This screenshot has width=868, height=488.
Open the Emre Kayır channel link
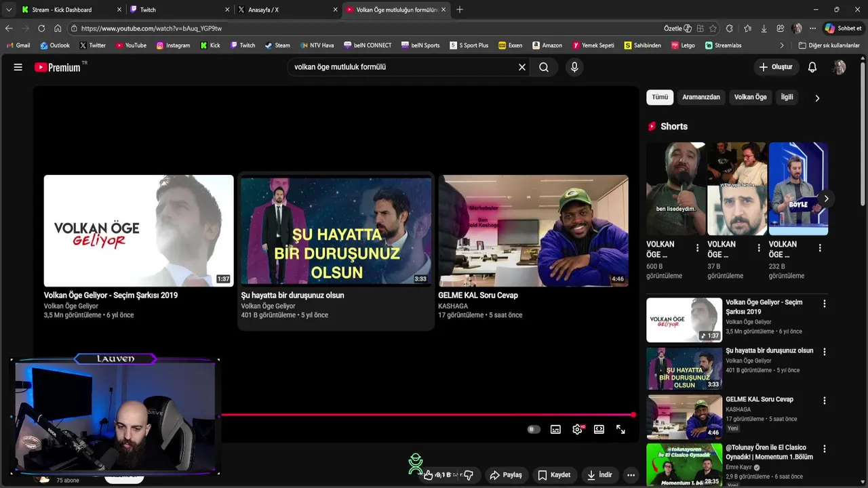(739, 467)
